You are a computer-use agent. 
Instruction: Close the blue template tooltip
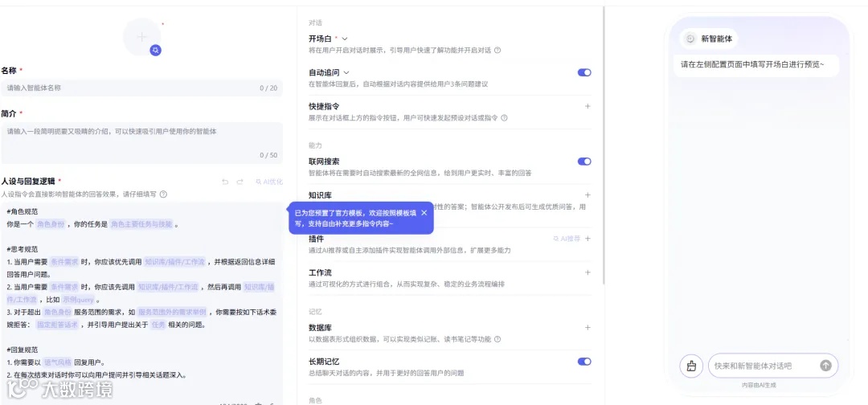click(424, 213)
